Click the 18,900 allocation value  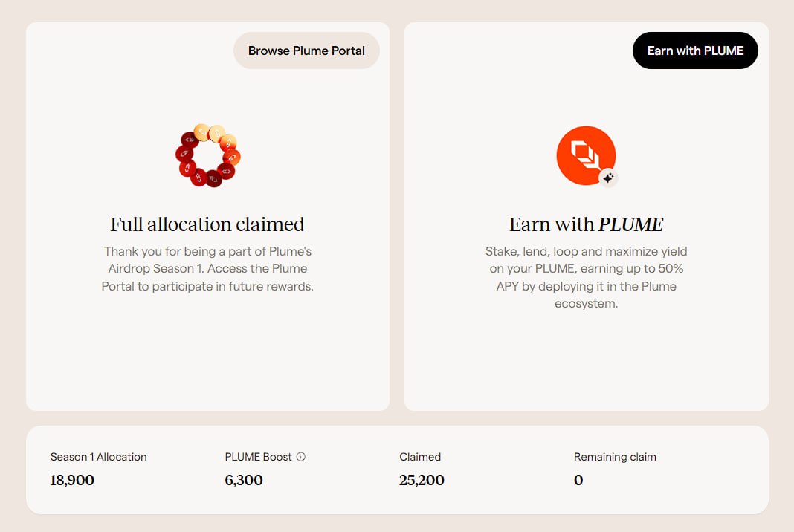pyautogui.click(x=72, y=480)
